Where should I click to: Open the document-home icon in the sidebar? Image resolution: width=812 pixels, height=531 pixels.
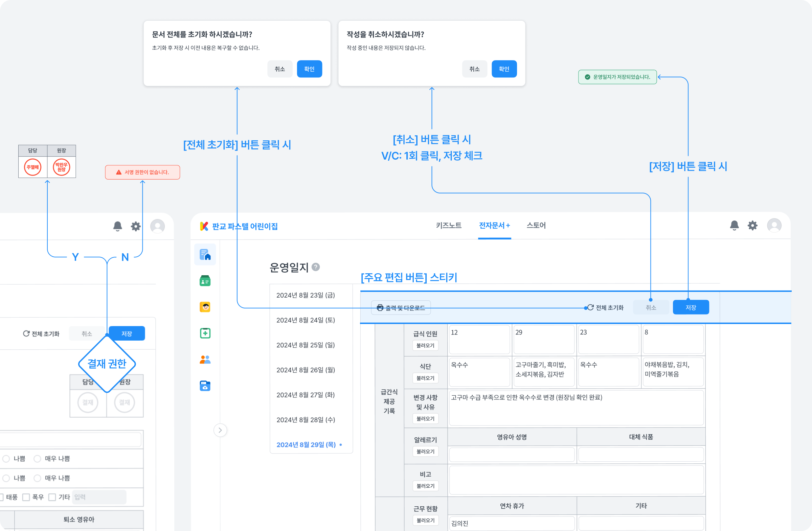[x=205, y=254]
